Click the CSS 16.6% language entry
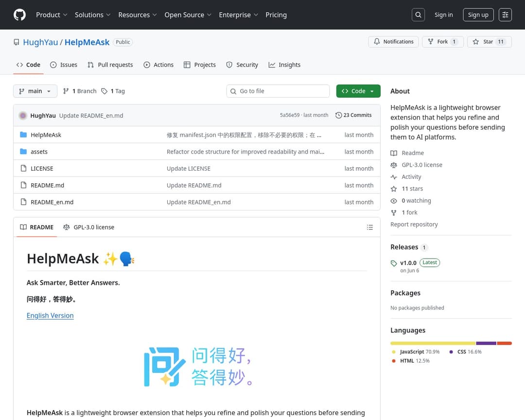The height and width of the screenshot is (420, 525). coord(465,351)
